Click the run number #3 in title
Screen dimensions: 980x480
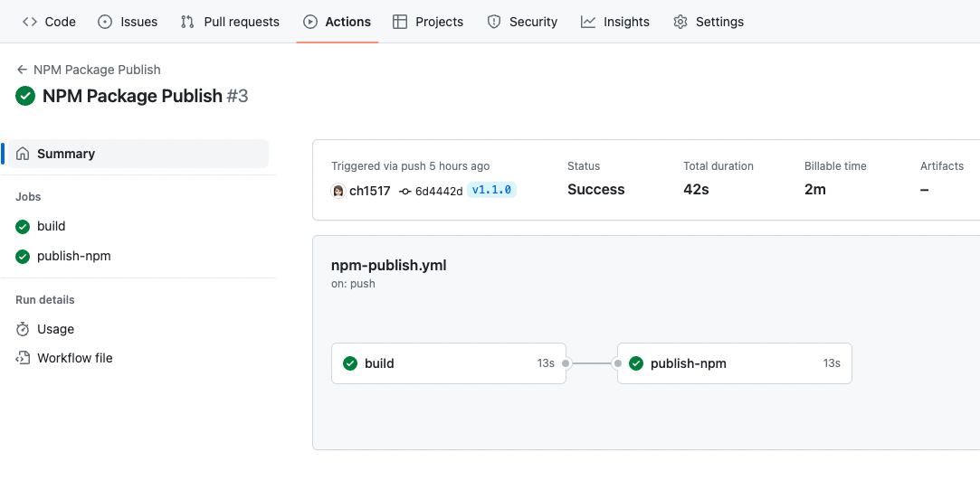point(237,96)
